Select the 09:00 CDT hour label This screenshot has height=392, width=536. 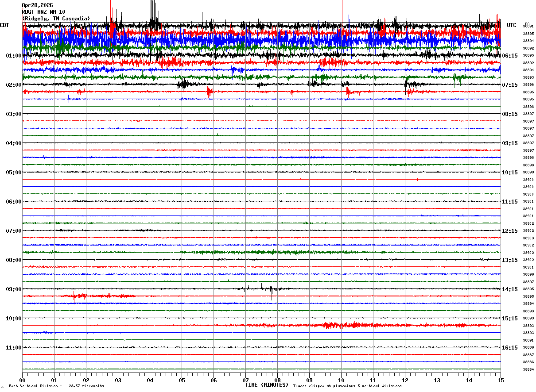[x=14, y=289]
